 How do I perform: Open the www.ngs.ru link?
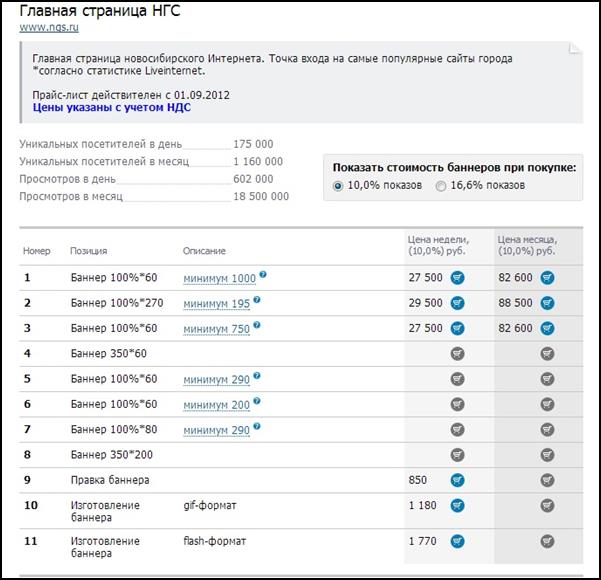coord(43,26)
